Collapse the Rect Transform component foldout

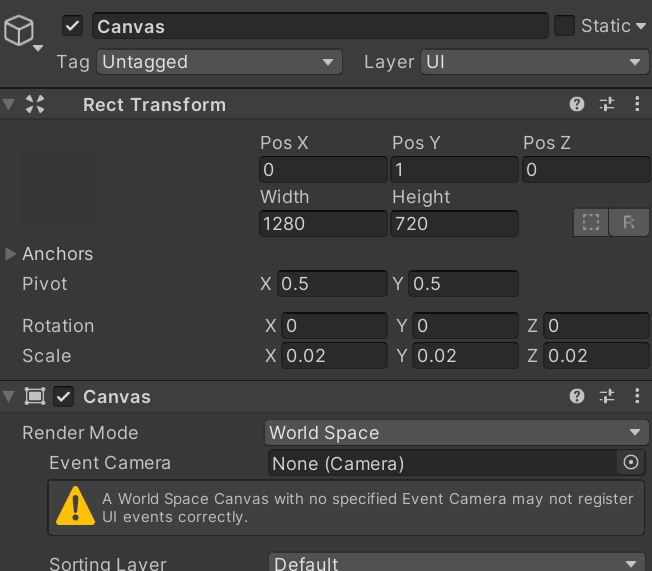click(x=9, y=104)
